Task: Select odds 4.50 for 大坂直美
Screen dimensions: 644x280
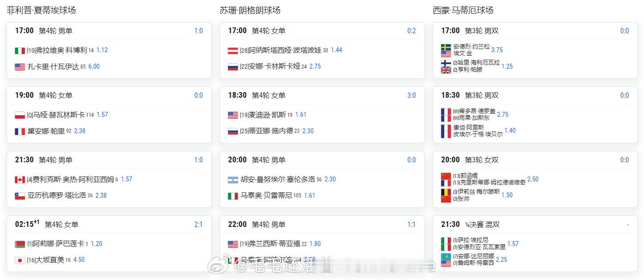Action: pos(79,260)
